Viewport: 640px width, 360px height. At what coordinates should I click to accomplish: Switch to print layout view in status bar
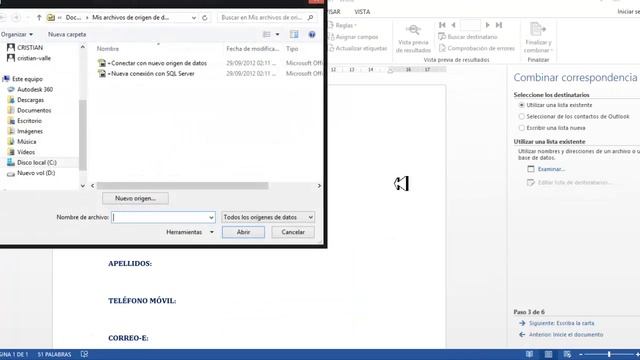(x=548, y=354)
